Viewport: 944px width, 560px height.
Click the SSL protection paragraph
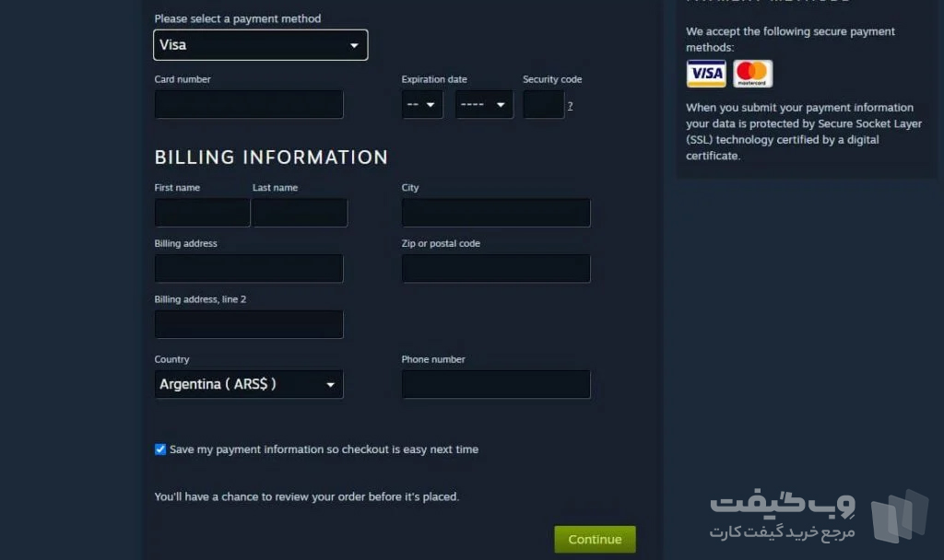[804, 131]
